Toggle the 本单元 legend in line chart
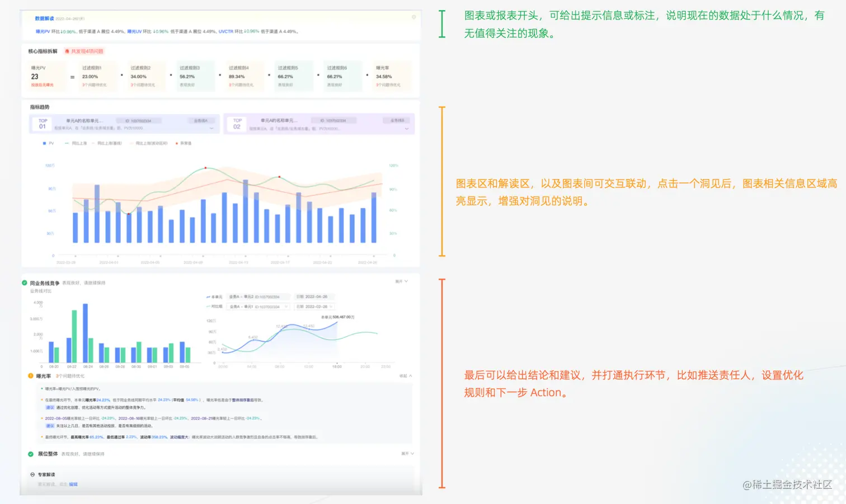This screenshot has width=846, height=504. tap(214, 297)
